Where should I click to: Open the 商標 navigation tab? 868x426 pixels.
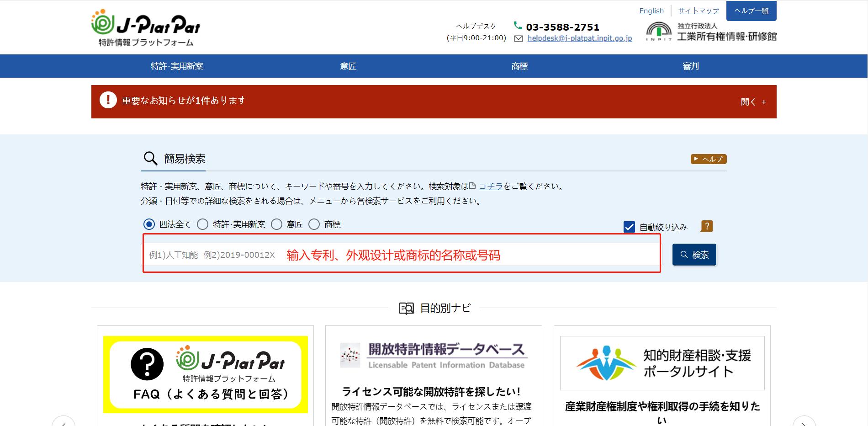pyautogui.click(x=519, y=66)
